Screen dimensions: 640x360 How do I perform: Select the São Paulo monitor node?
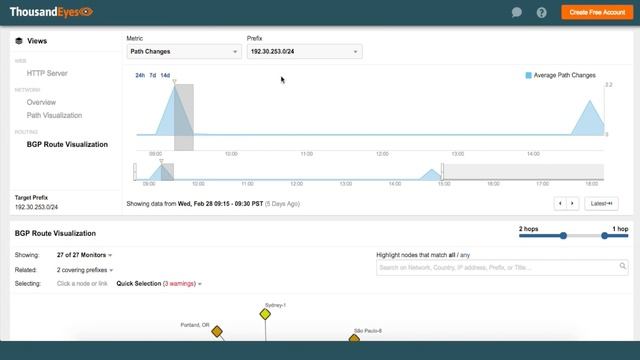354,338
